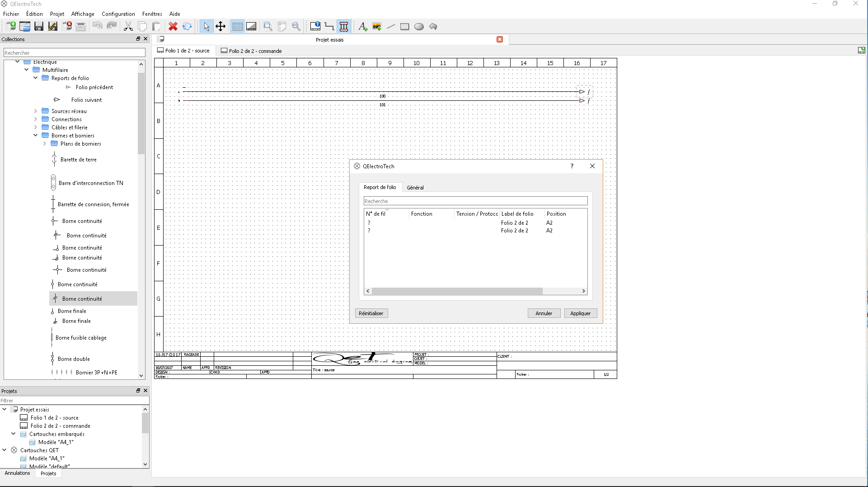Screen dimensions: 868x487
Task: Expand the Câbles et filerie folder
Action: [36, 127]
